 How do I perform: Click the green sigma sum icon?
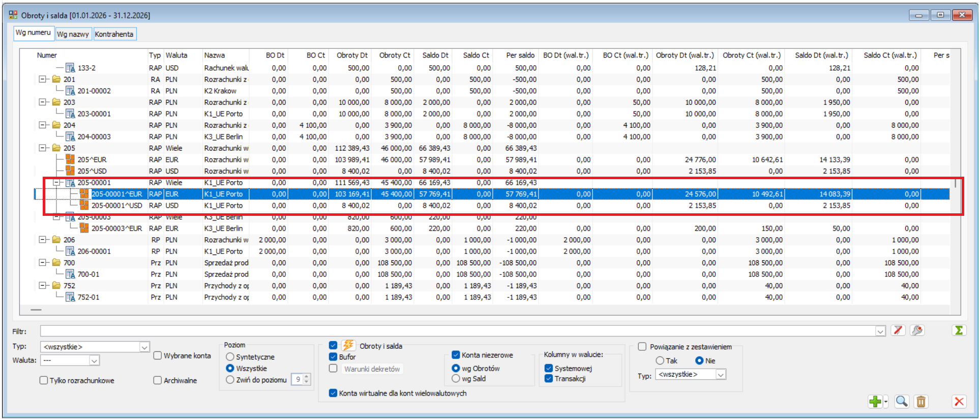click(x=959, y=330)
